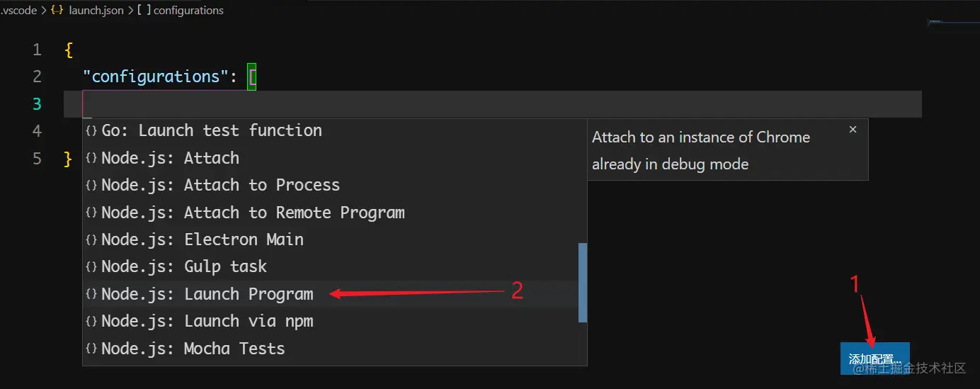
Task: Select Node.js: Launch via npm suggestion
Action: pyautogui.click(x=207, y=322)
